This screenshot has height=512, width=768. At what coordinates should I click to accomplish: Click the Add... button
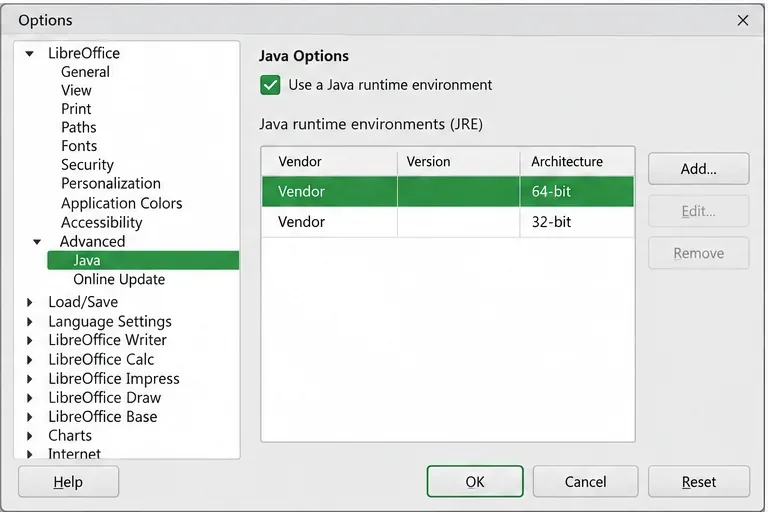[x=698, y=169]
